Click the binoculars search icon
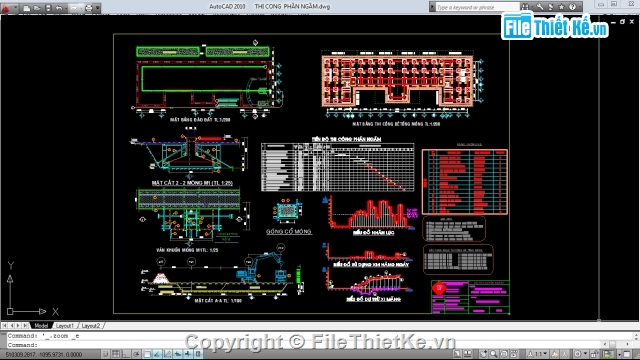The height and width of the screenshot is (360, 640). click(x=526, y=7)
